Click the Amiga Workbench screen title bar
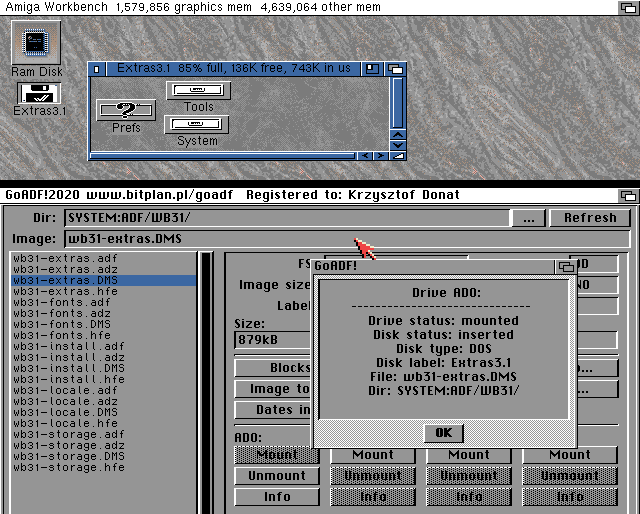The width and height of the screenshot is (640, 514). click(308, 7)
